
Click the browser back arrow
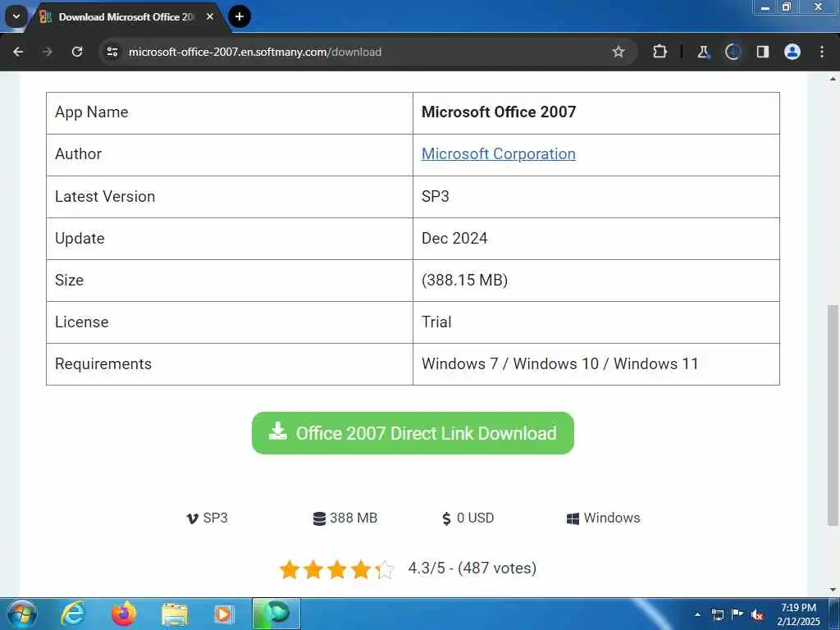[18, 52]
